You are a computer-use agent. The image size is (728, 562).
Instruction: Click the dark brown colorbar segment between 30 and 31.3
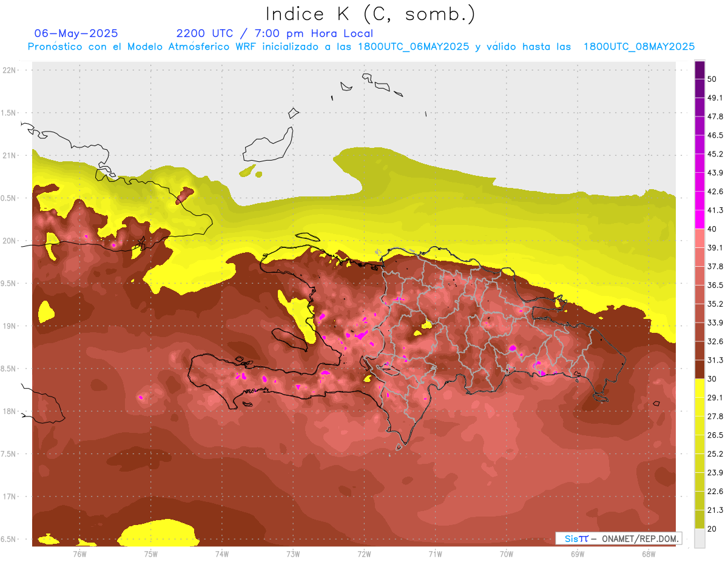(699, 369)
